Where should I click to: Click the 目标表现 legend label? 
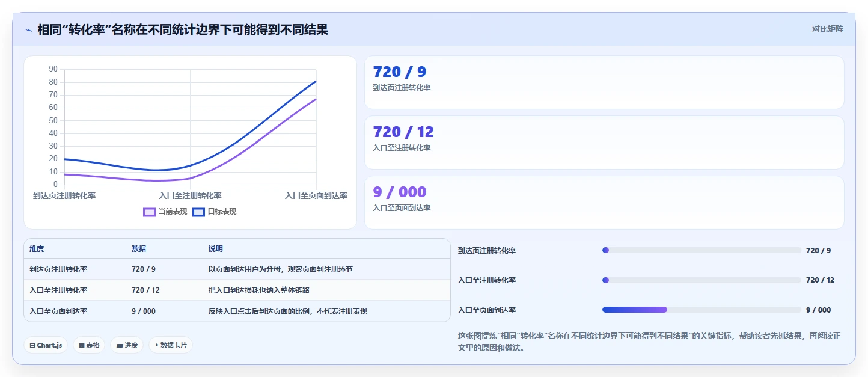tap(222, 212)
